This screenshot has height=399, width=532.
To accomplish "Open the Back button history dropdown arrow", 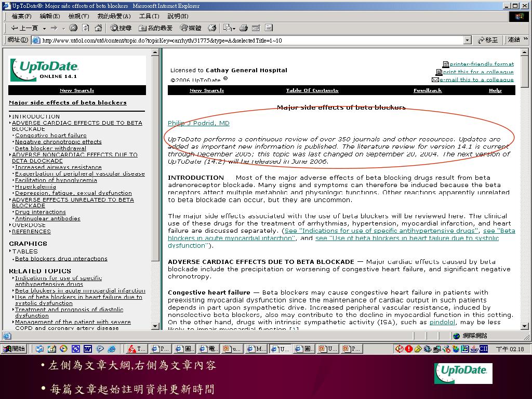I will coord(44,29).
